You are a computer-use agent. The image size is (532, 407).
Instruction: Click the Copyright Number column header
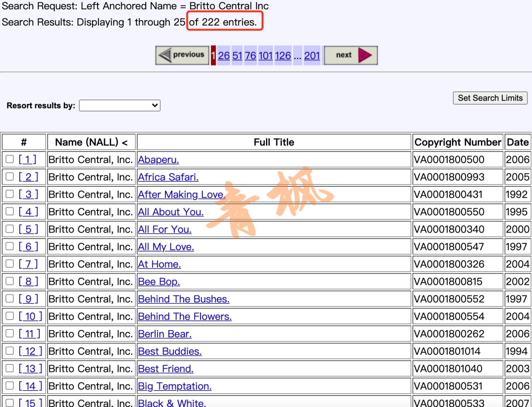tap(458, 142)
